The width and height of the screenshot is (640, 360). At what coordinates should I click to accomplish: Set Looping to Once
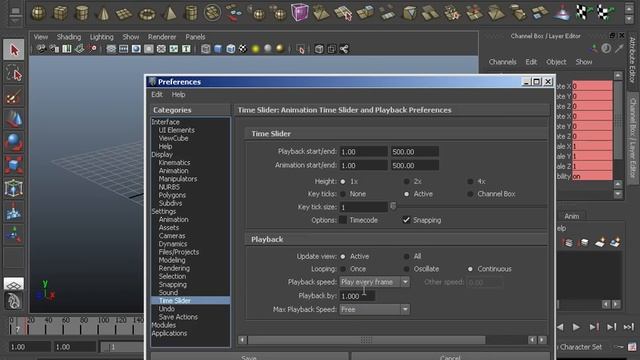[x=343, y=269]
